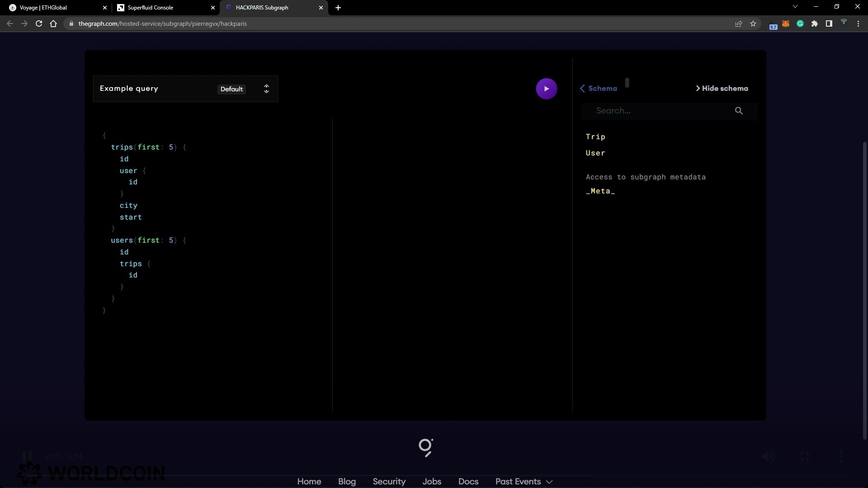
Task: Expand the Past Events dropdown
Action: pyautogui.click(x=524, y=482)
